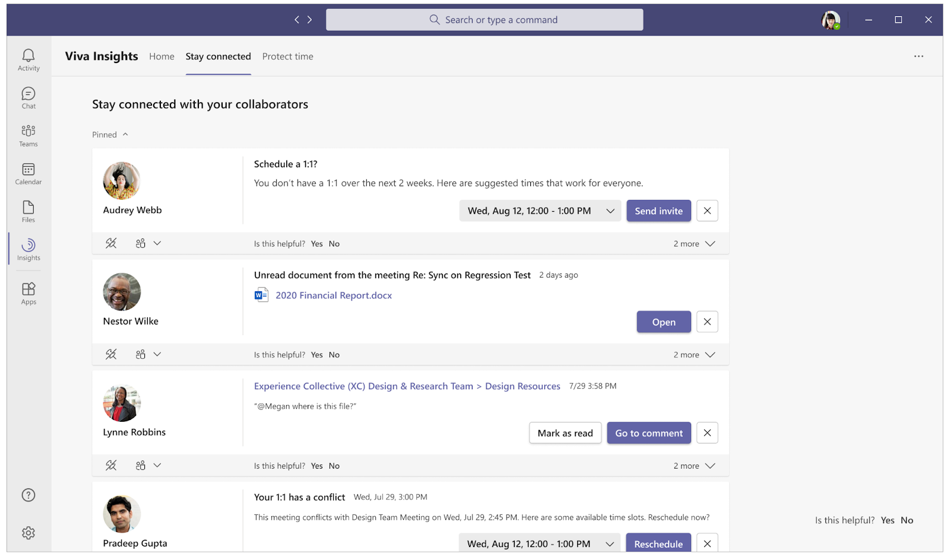Unpin Nestor Wilke using the pin icon

pyautogui.click(x=111, y=354)
